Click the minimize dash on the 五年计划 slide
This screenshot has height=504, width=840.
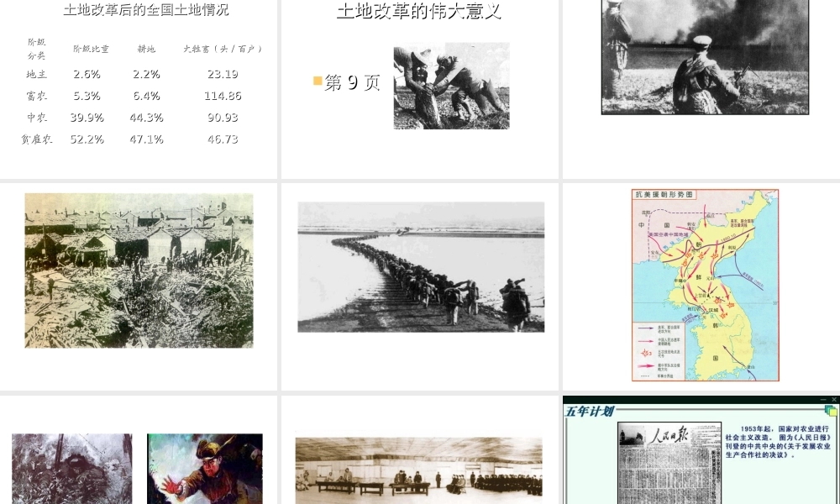823,400
